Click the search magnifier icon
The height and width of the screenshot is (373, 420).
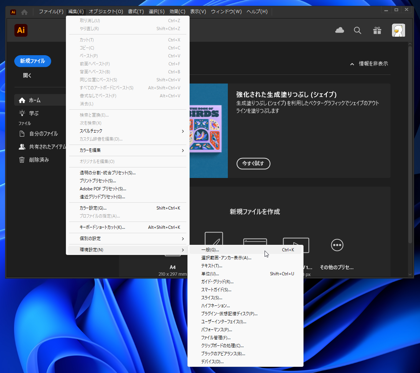[357, 31]
